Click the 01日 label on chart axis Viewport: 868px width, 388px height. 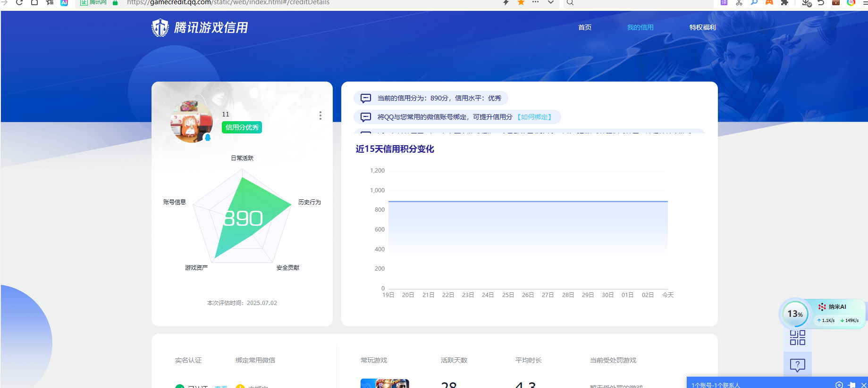coord(627,295)
